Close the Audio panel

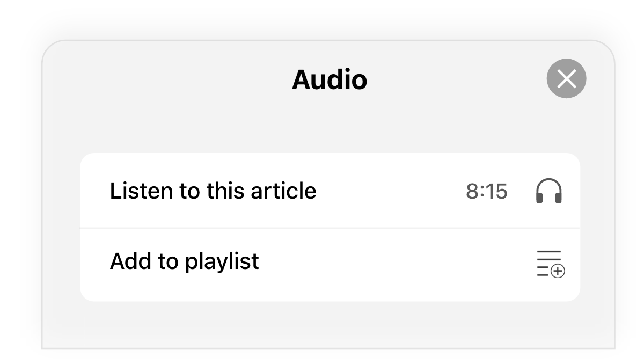[566, 78]
